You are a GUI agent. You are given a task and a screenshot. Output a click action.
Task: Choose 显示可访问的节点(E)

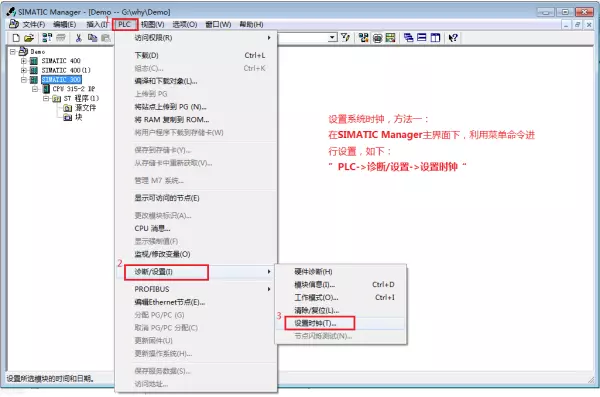coord(196,198)
